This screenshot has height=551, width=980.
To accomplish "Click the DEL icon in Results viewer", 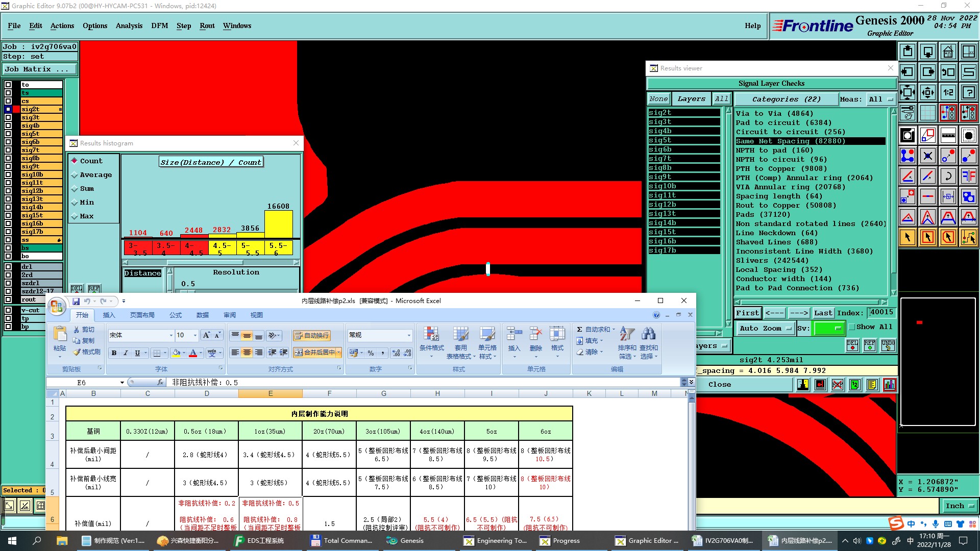I will coord(852,345).
